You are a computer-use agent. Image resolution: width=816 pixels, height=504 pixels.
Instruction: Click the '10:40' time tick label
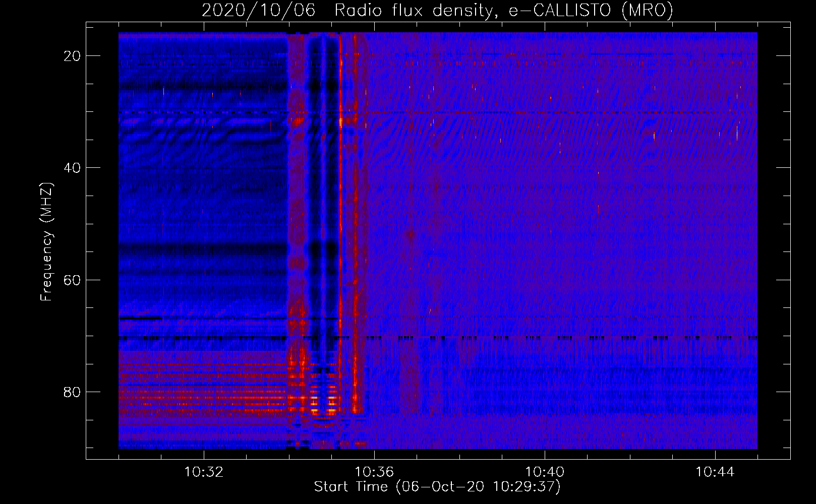(545, 472)
